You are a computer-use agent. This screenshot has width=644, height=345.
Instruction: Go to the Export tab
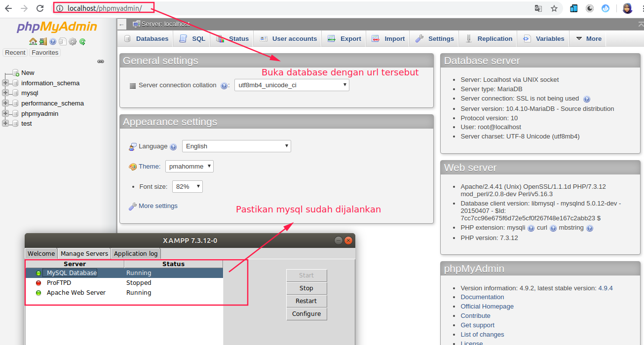coord(344,38)
